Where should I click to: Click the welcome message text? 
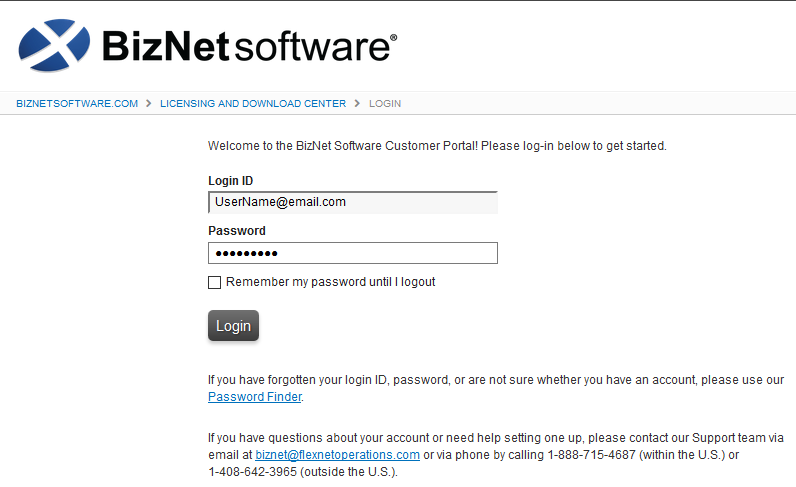[x=437, y=146]
